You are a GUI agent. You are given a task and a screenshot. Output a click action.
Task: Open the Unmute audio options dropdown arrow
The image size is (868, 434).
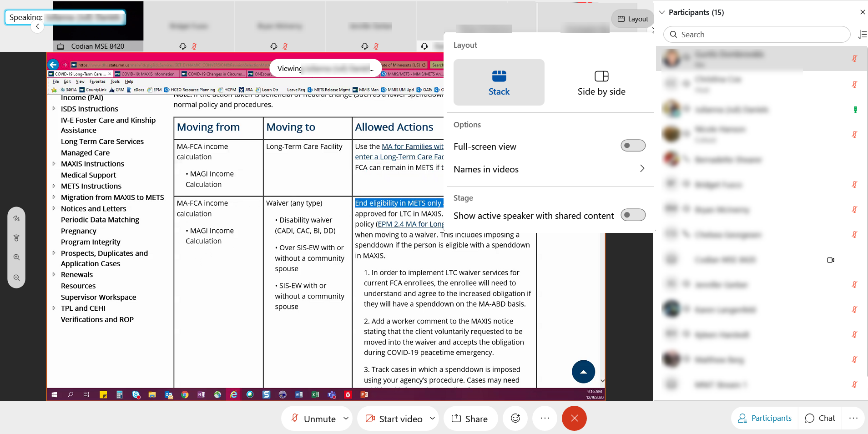tap(346, 418)
